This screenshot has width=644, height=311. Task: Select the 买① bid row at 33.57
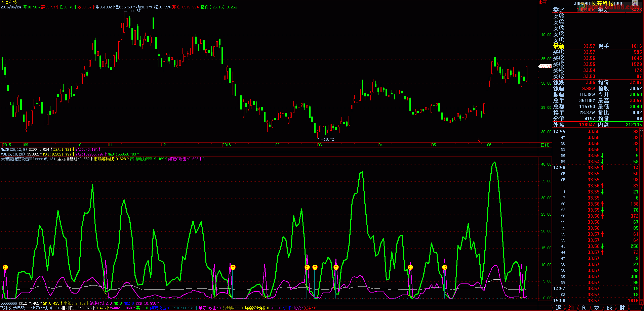tap(598, 52)
